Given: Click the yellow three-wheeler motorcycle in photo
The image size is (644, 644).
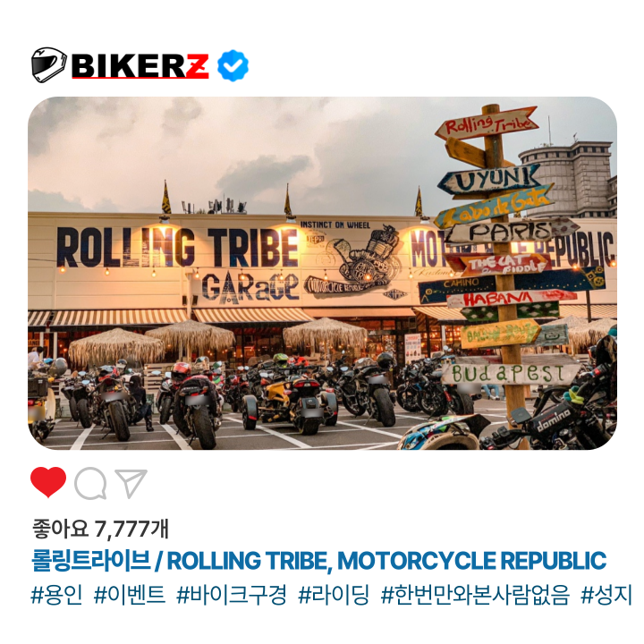Looking at the screenshot, I should pyautogui.click(x=290, y=401).
